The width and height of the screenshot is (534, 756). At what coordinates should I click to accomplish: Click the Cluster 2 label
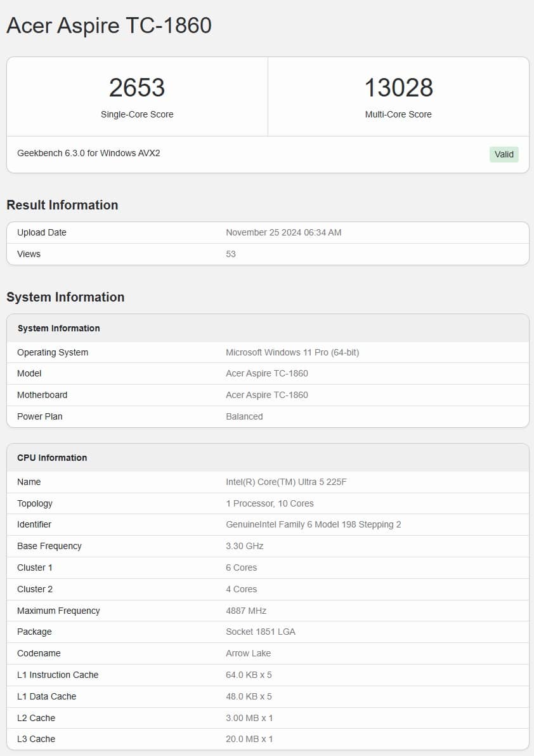click(35, 589)
